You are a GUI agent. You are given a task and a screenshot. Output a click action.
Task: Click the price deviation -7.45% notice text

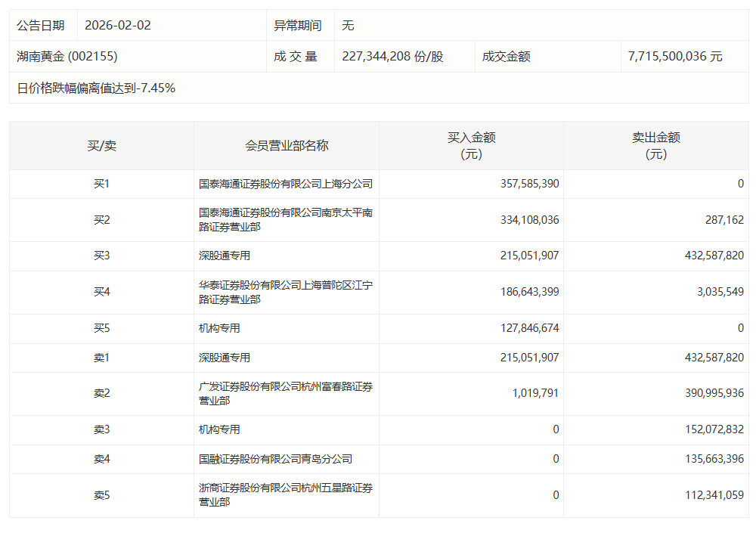(x=96, y=88)
